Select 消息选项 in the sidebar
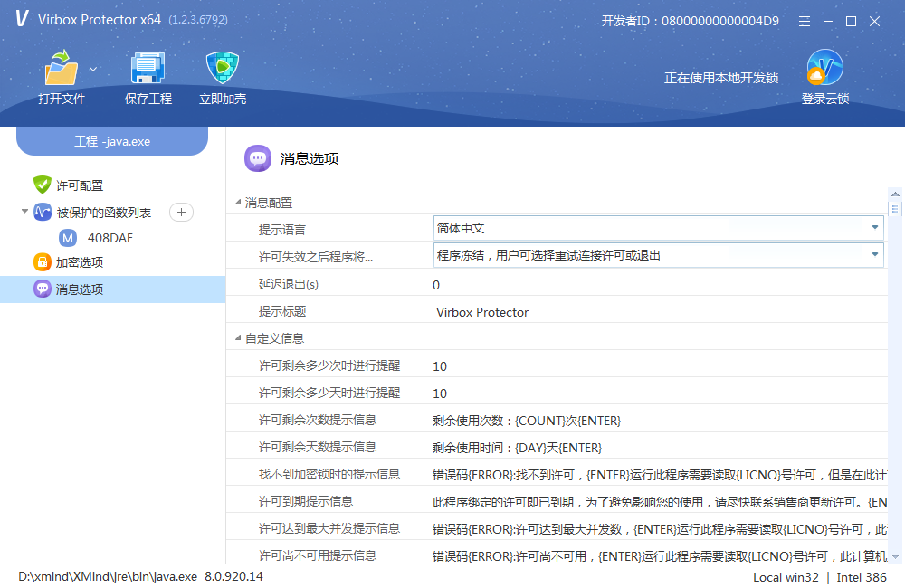 80,289
